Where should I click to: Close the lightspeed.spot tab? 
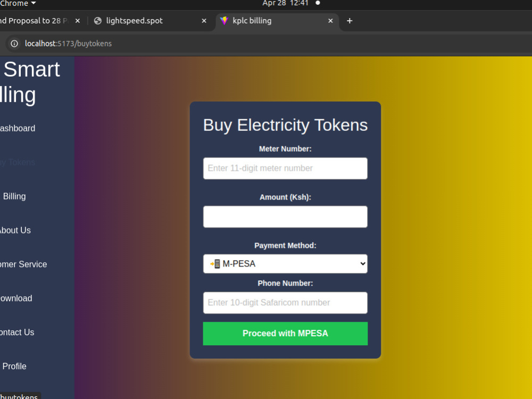click(x=204, y=21)
